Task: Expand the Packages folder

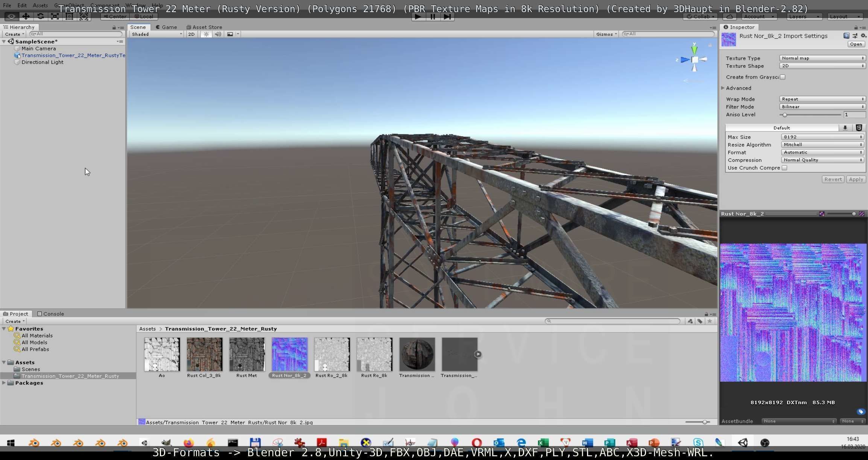Action: 4,383
